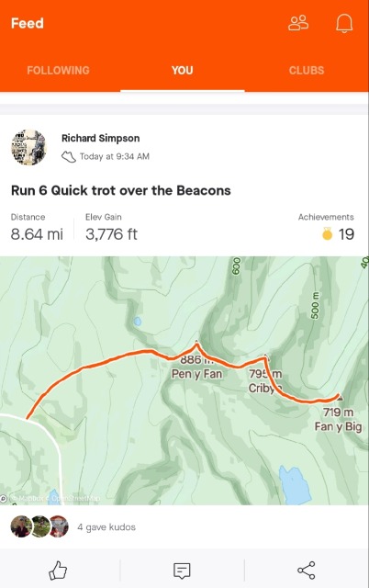Select the You tab
The width and height of the screenshot is (369, 588).
click(x=183, y=71)
